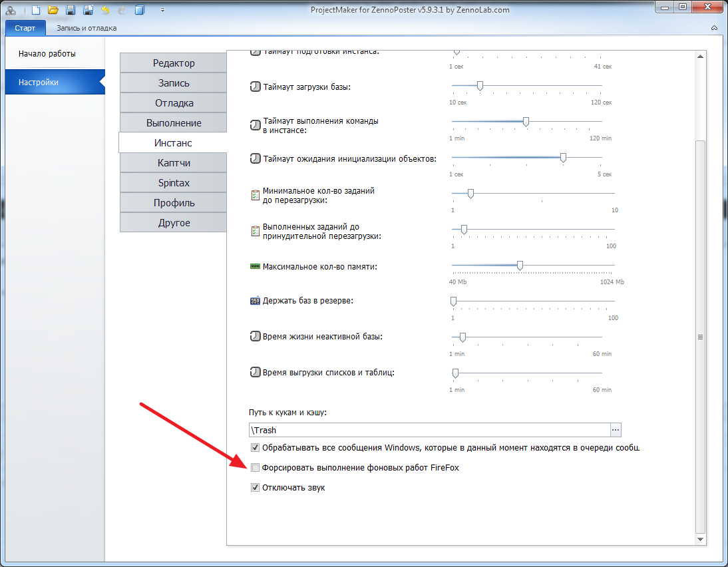Viewport: 728px width, 567px height.
Task: Open the Запись и отладка tab
Action: point(87,28)
